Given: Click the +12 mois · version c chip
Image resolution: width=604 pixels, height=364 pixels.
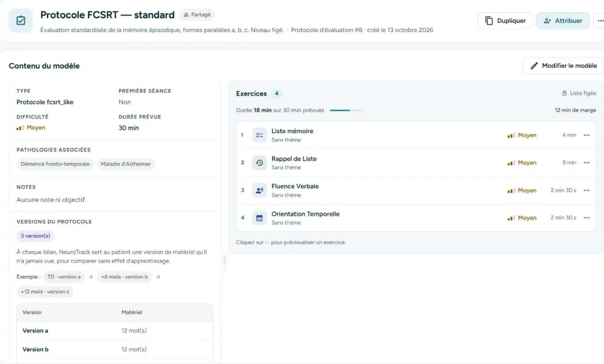Looking at the screenshot, I should [45, 292].
